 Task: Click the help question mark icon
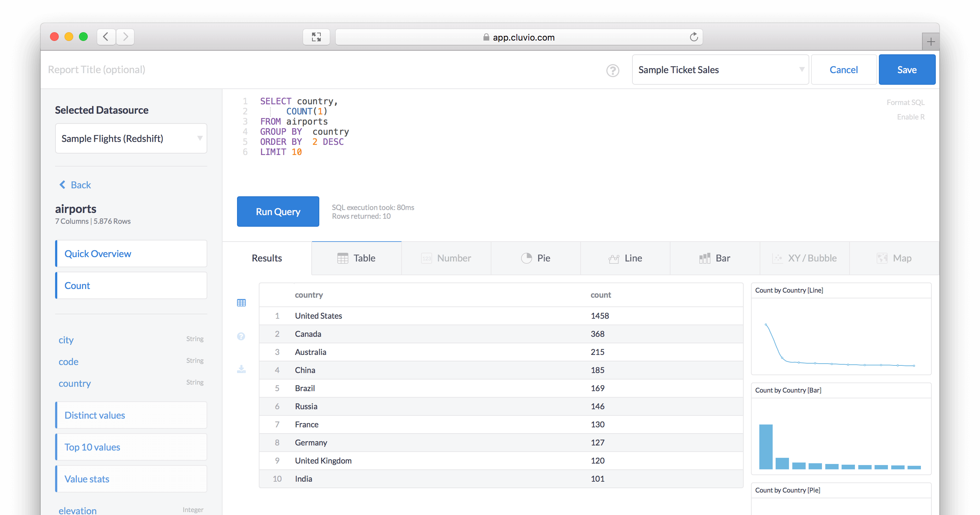click(x=612, y=70)
